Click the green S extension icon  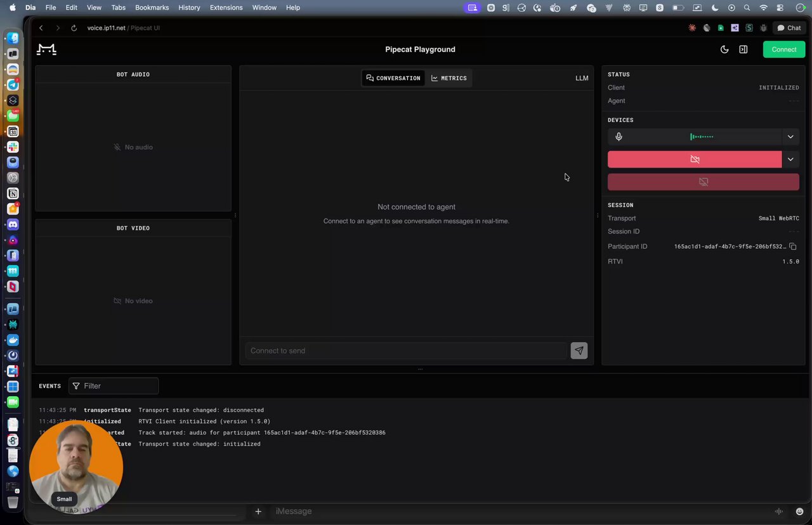coord(749,28)
